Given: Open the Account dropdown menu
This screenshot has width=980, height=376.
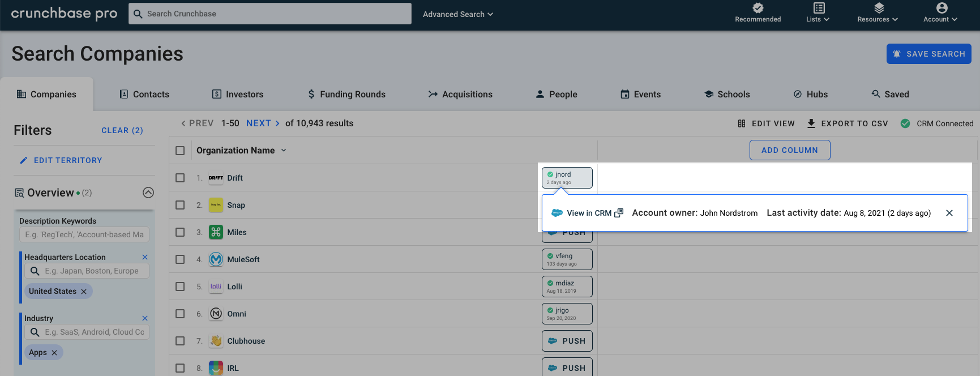Looking at the screenshot, I should [x=940, y=12].
